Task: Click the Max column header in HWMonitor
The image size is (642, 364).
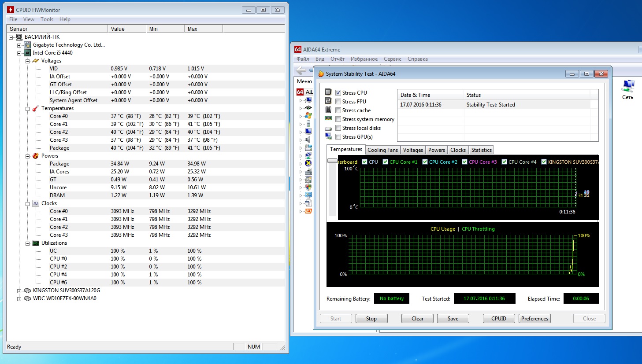Action: tap(204, 29)
